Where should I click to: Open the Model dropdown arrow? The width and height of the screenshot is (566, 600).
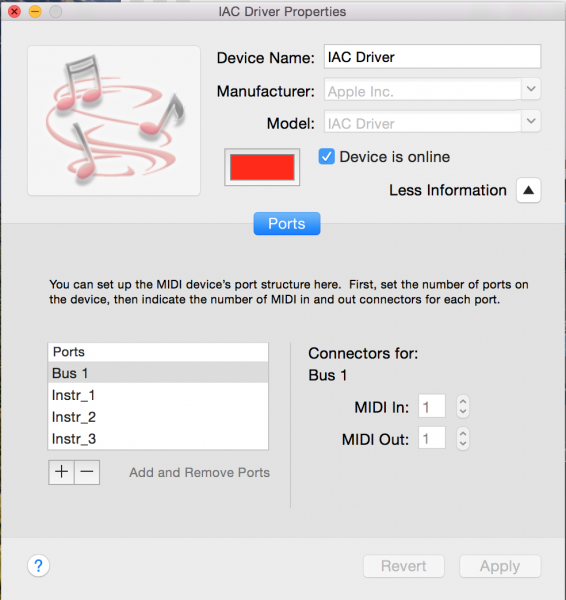point(531,121)
